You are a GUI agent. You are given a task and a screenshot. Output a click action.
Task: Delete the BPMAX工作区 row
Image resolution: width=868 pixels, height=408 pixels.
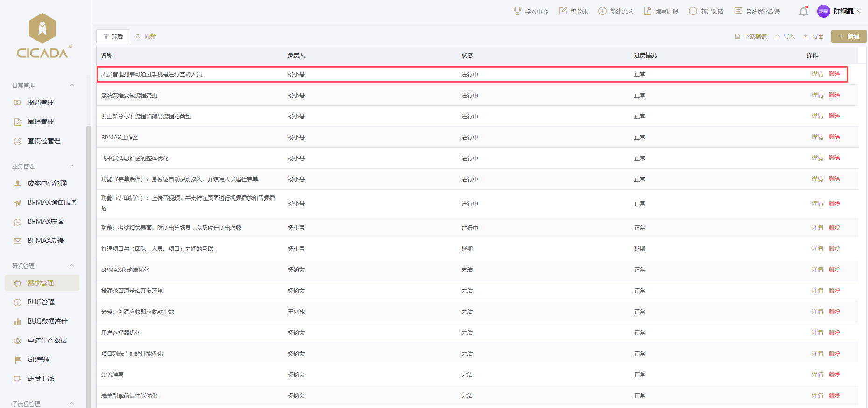(834, 137)
